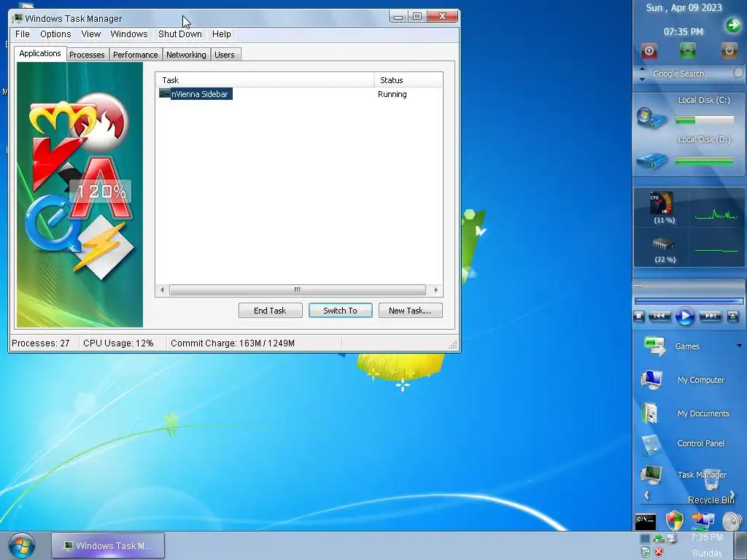
Task: Click the magnifier icon in Google Search
Action: (x=738, y=74)
